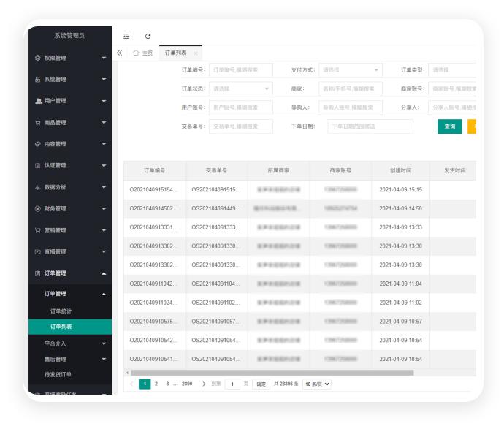The height and width of the screenshot is (429, 504).
Task: Open the 订单状态 dropdown
Action: tap(241, 88)
